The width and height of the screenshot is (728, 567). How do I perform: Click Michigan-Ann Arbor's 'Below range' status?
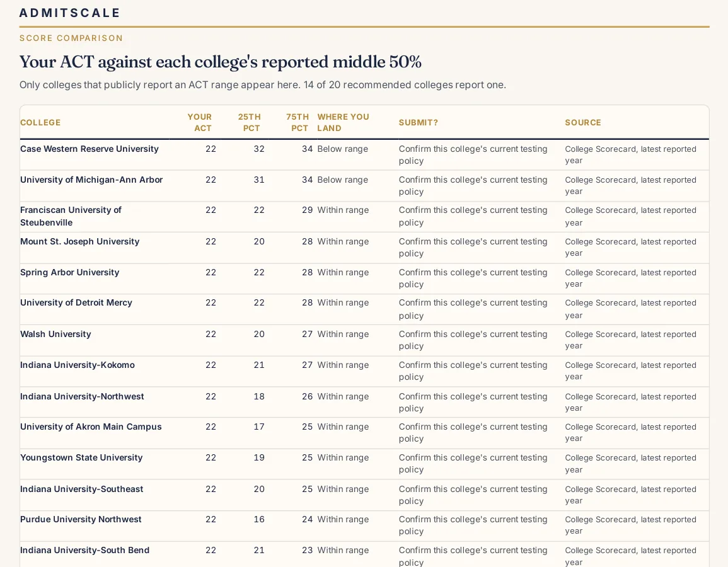coord(343,180)
